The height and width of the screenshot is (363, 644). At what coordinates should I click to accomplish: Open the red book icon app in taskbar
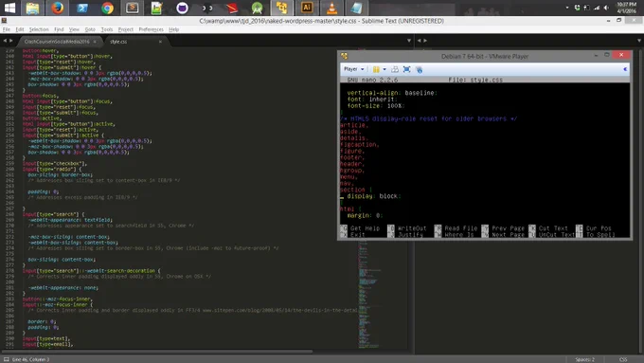232,8
